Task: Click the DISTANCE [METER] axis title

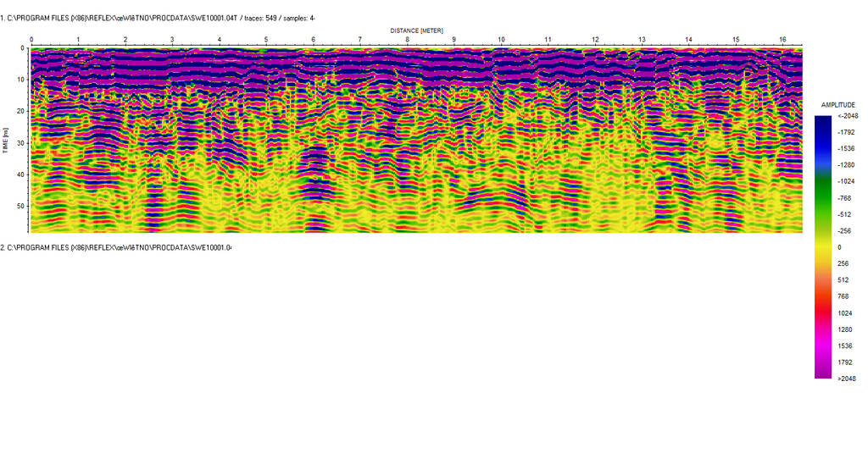Action: (x=416, y=30)
